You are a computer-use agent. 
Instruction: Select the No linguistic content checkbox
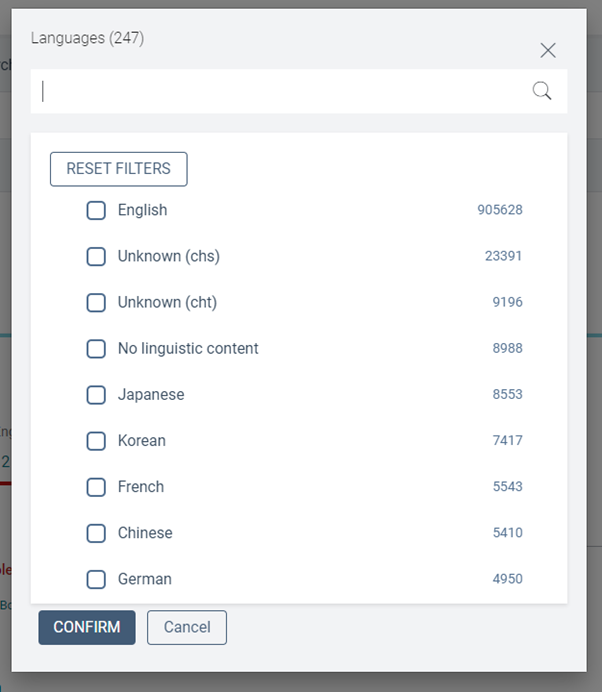click(x=96, y=349)
